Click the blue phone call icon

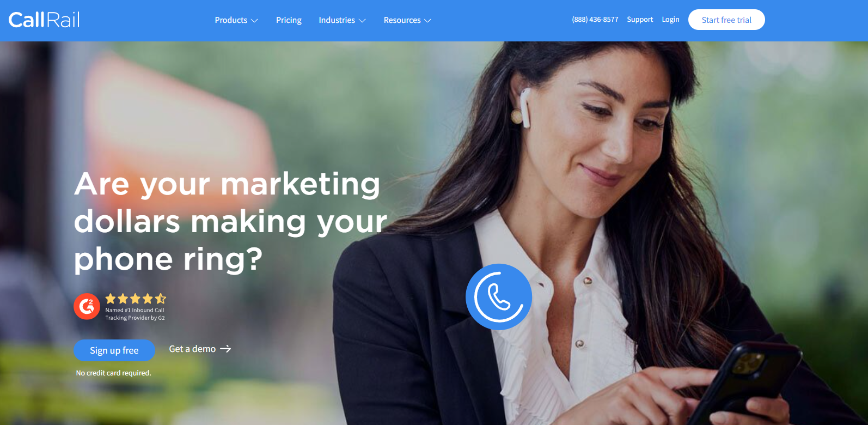[x=499, y=297]
